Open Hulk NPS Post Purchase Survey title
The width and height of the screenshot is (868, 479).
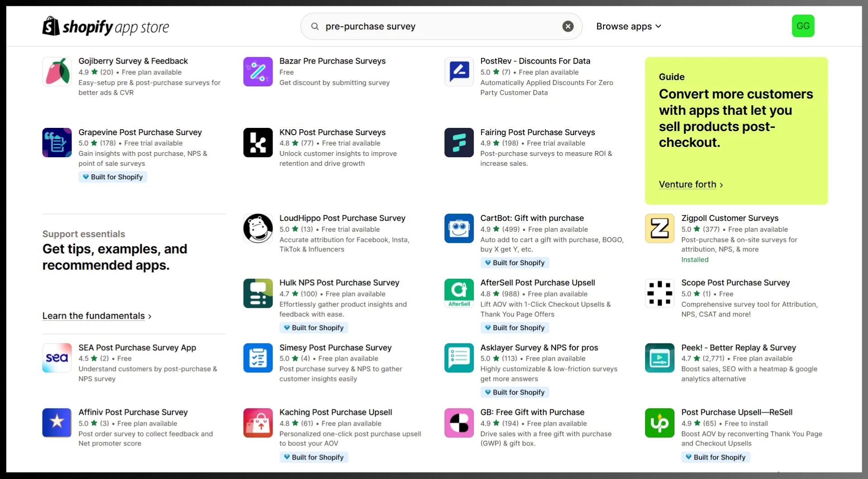[x=339, y=283]
